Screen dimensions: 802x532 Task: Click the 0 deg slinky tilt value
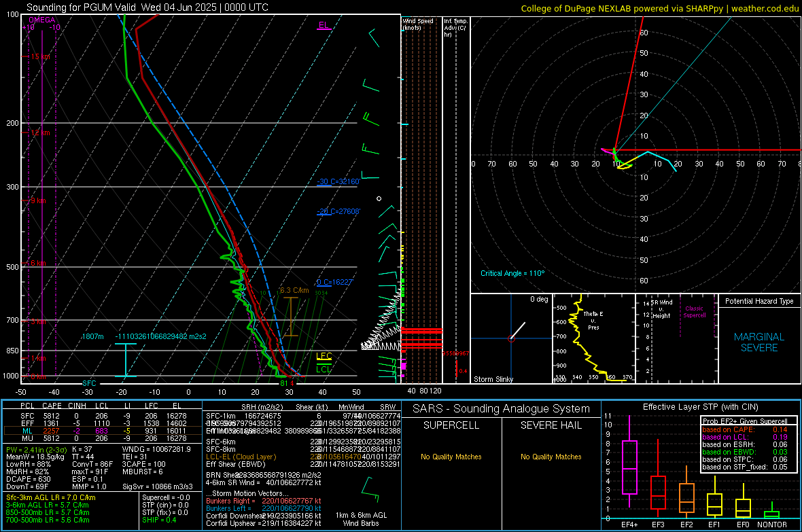[x=539, y=299]
